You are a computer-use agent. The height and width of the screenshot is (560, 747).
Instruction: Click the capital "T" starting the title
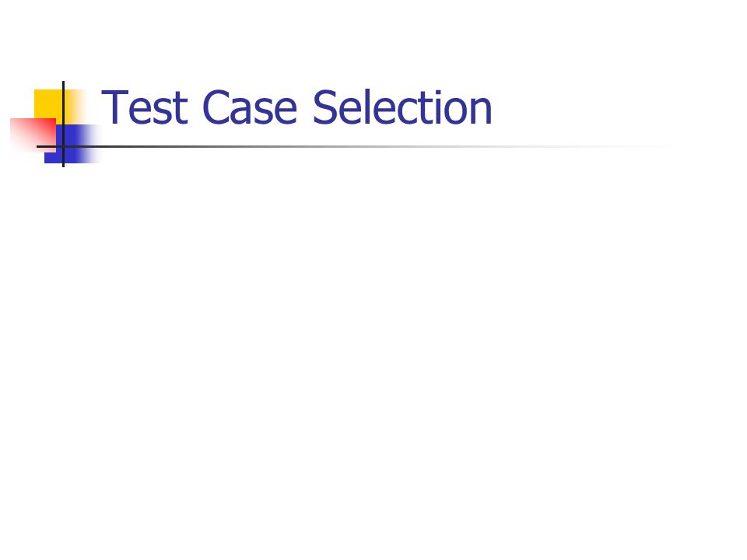[115, 107]
